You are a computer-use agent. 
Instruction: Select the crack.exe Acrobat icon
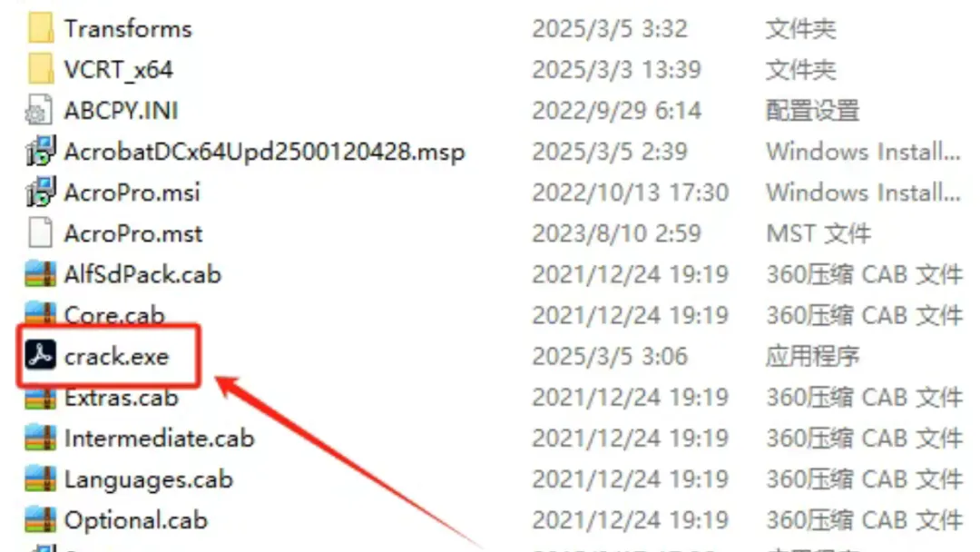pos(41,355)
